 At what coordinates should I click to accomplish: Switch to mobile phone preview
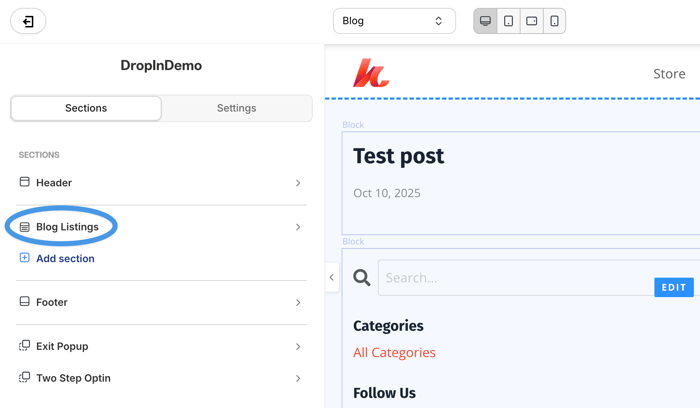pos(554,21)
